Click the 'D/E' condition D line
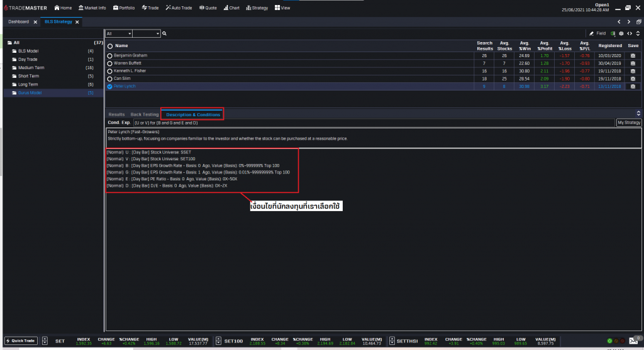 pos(167,186)
